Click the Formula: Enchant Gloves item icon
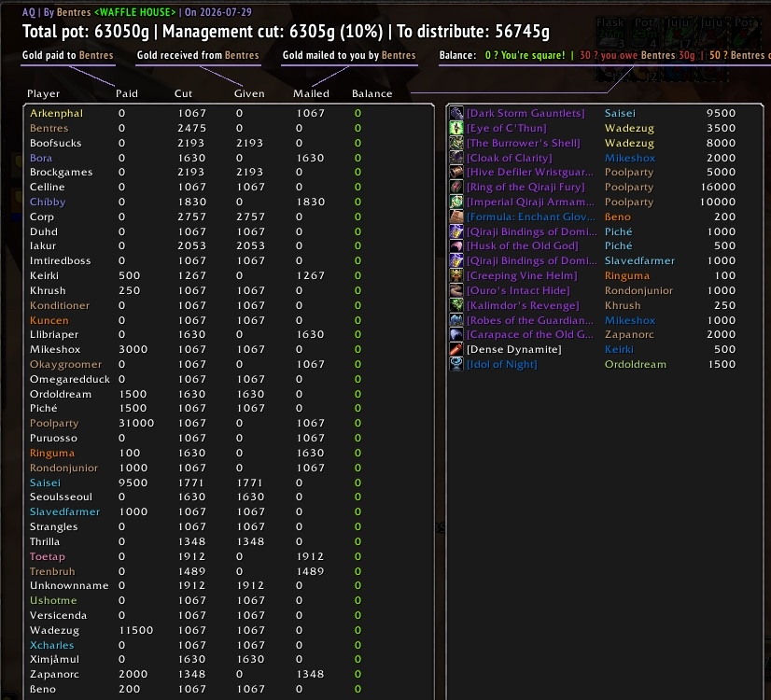The width and height of the screenshot is (771, 700). coord(456,217)
